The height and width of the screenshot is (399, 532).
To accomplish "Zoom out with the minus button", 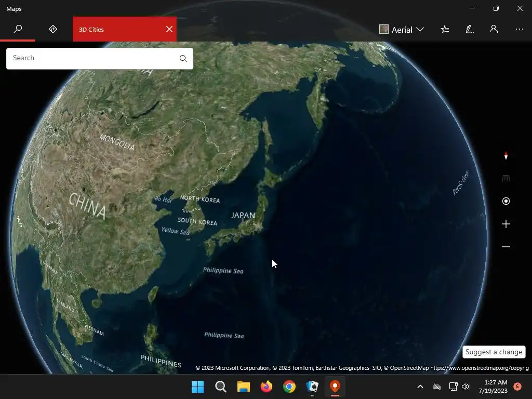I will (x=506, y=247).
